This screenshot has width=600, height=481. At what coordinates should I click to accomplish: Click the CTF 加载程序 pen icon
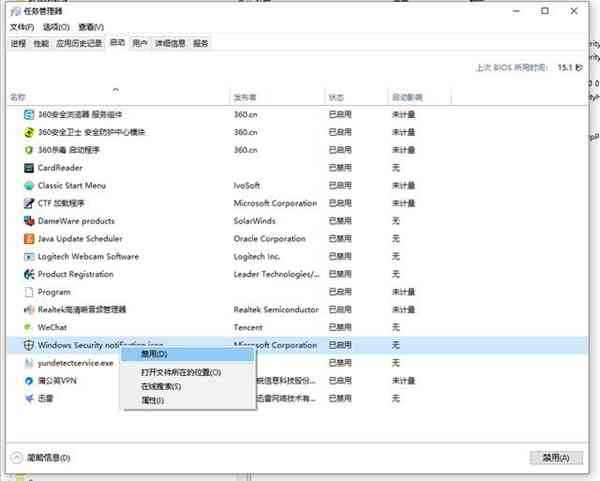(29, 203)
